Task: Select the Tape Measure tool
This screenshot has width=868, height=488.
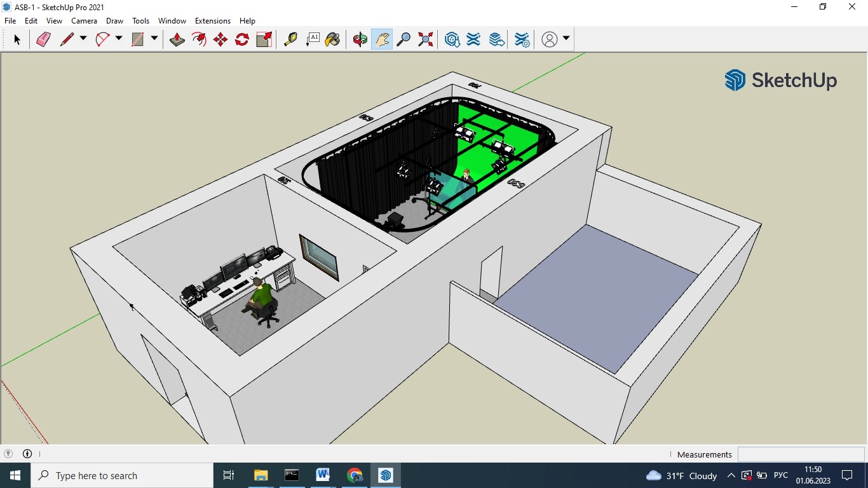Action: coord(290,39)
